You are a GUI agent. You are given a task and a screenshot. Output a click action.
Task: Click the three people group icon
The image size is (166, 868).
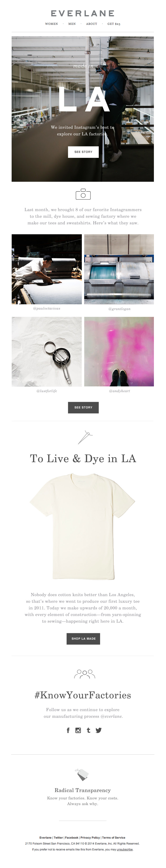pyautogui.click(x=85, y=674)
